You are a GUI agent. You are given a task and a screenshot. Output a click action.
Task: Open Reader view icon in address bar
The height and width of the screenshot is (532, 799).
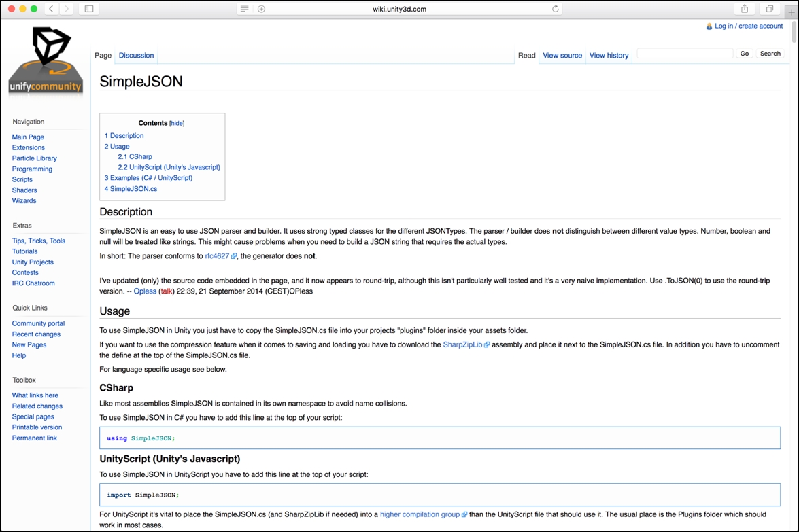[245, 9]
